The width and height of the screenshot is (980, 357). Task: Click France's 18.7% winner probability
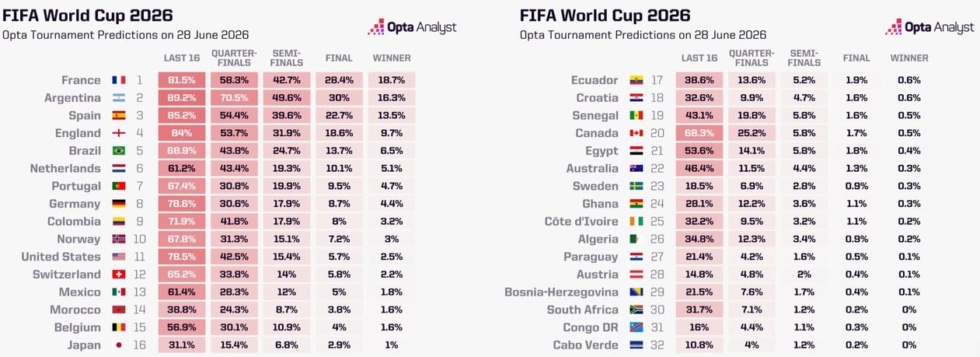pos(392,80)
